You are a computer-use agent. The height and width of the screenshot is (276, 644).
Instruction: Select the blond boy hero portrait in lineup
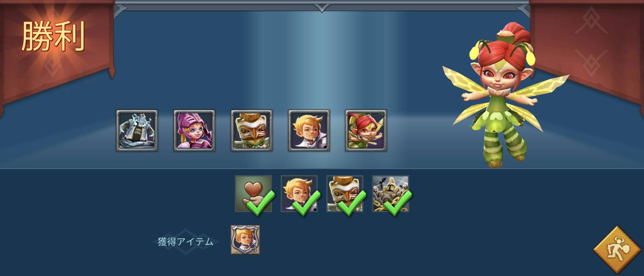coord(309,131)
